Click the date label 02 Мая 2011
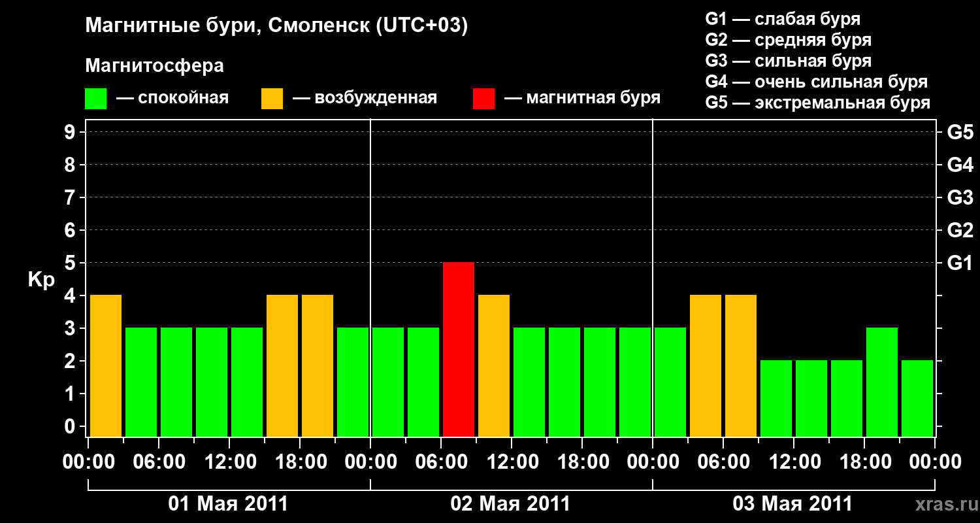980x523 pixels. point(510,503)
